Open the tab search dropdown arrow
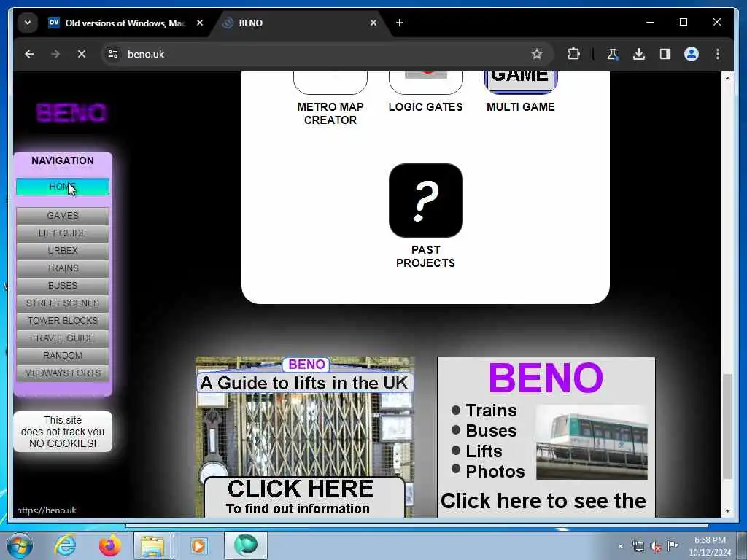Screen dimensions: 747x560 pyautogui.click(x=28, y=23)
